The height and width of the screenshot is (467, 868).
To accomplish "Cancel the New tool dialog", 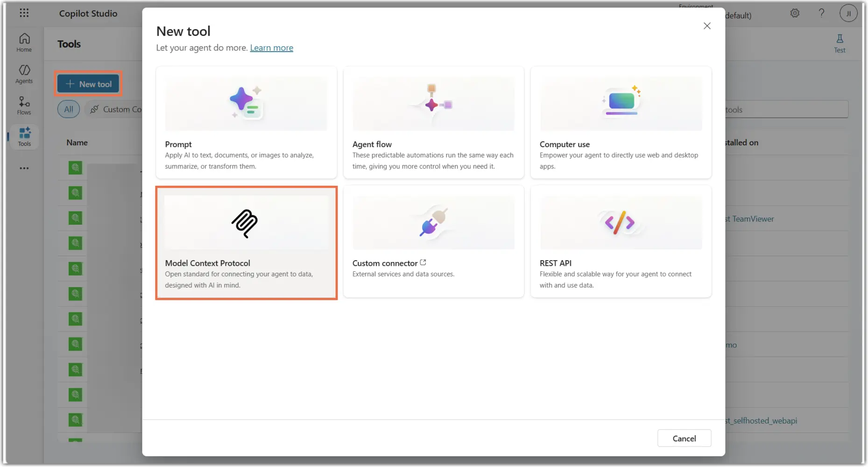I will 684,438.
